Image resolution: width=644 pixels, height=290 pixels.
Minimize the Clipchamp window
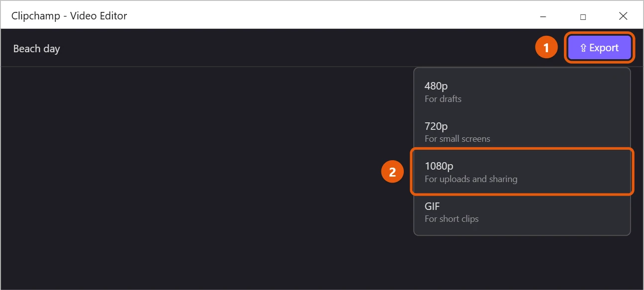[543, 16]
